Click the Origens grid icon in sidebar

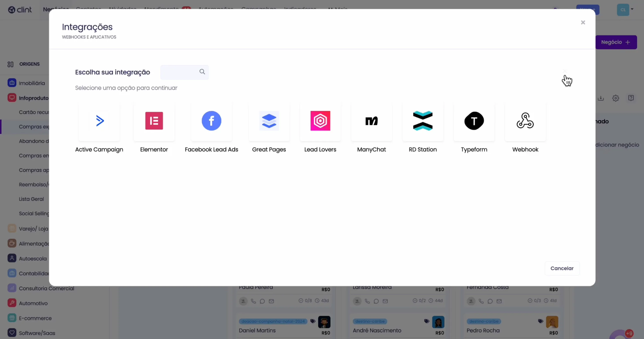pyautogui.click(x=10, y=64)
